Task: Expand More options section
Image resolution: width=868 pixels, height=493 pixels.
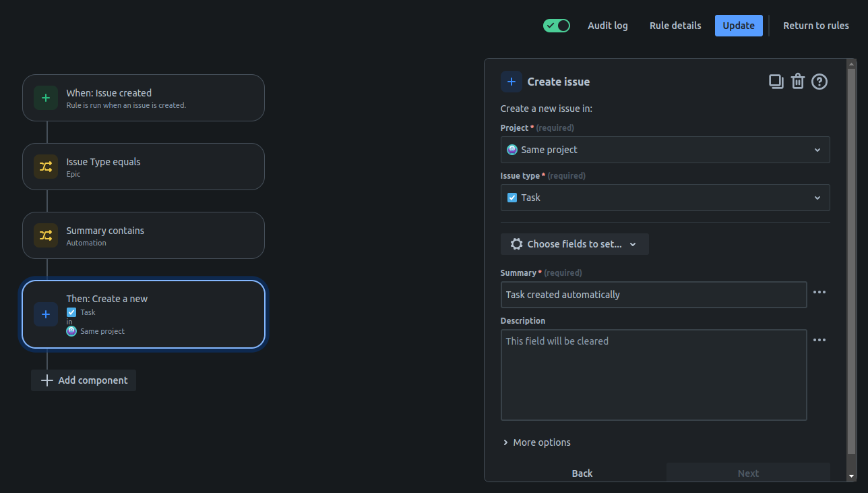Action: point(536,442)
